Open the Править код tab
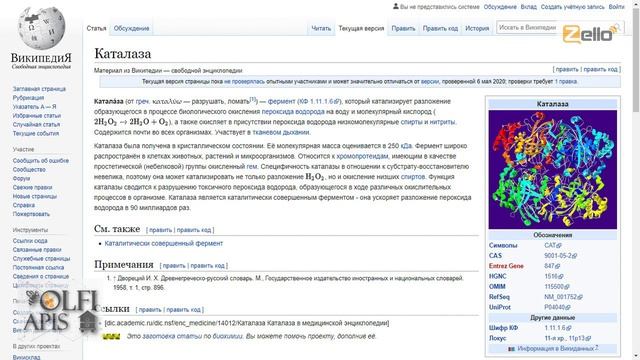Screen dimensions: 640x360 pos(440,28)
